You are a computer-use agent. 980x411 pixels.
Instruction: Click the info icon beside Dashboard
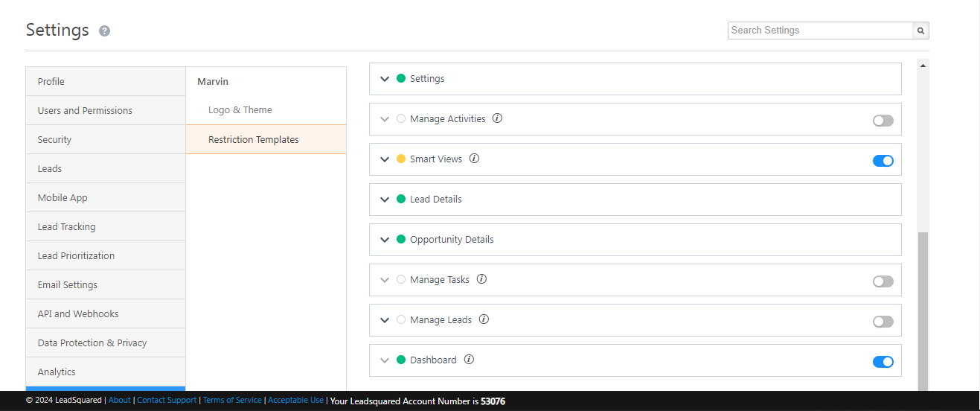point(469,360)
